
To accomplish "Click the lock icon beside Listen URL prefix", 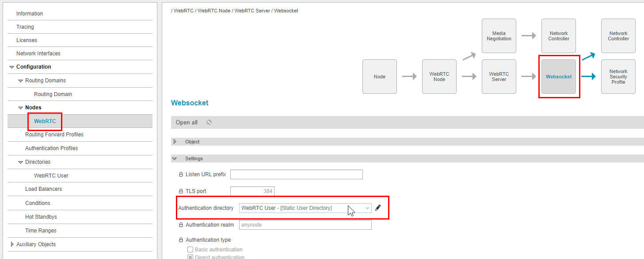I will [181, 174].
